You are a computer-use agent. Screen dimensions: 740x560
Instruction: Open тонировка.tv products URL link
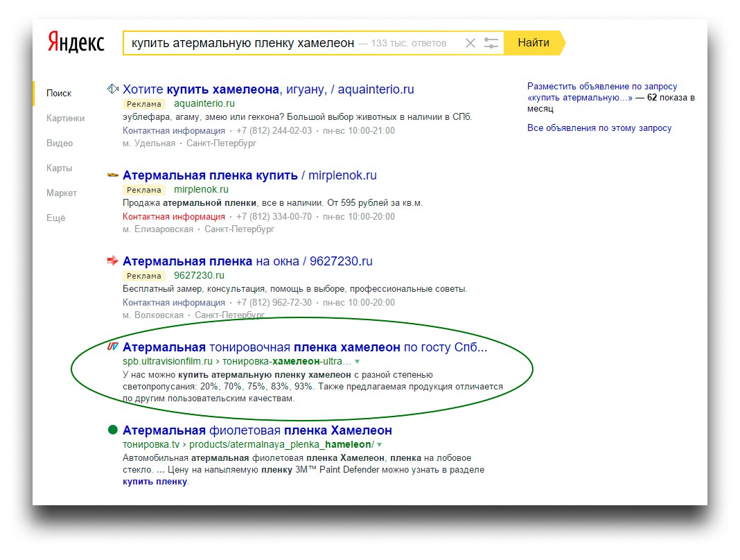[x=248, y=444]
